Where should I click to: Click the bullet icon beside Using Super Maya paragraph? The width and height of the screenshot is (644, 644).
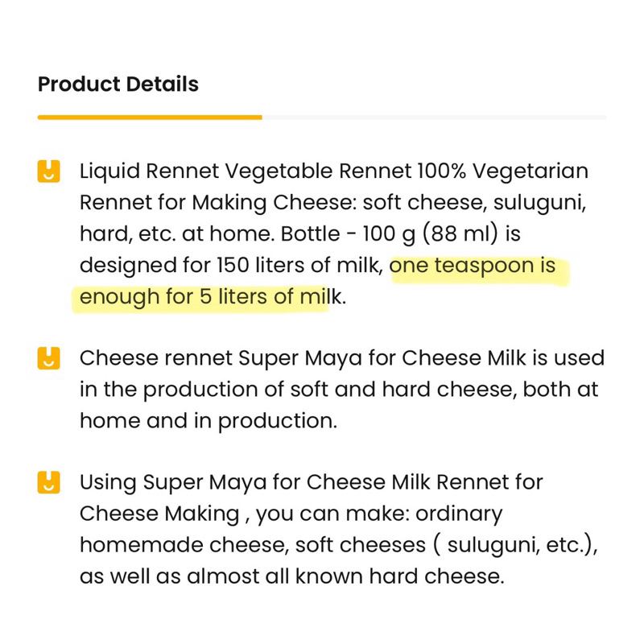coord(49,483)
